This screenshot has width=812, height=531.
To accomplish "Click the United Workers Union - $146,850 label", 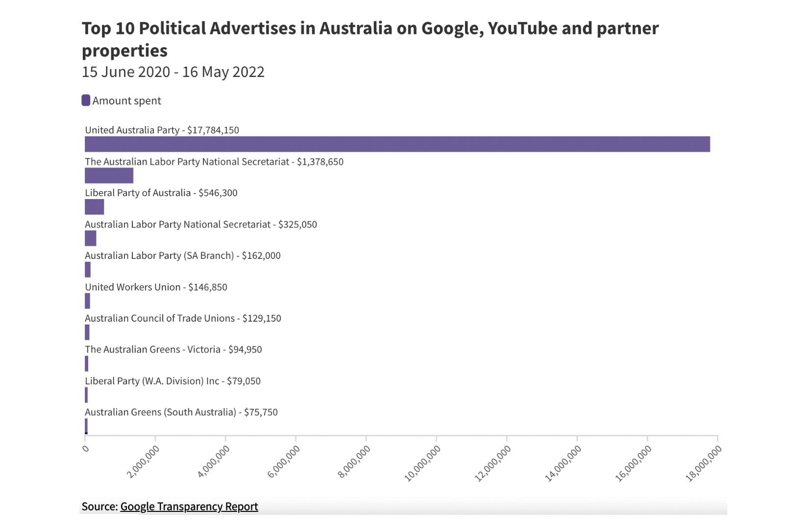I will click(156, 287).
